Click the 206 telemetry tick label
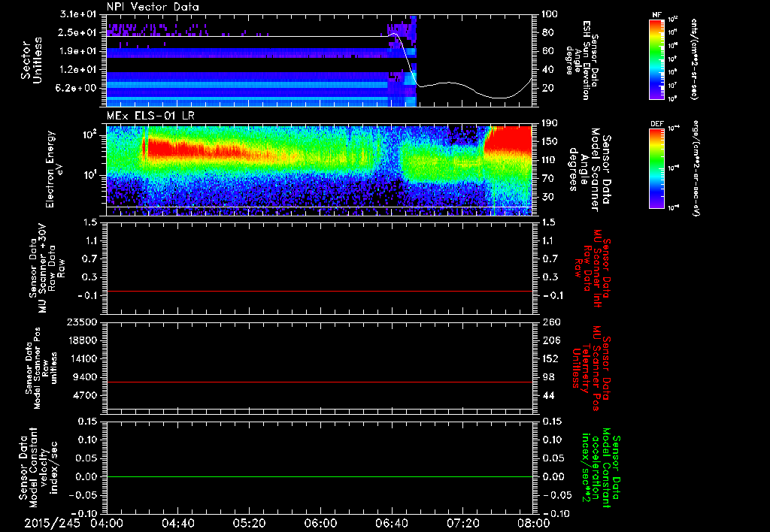Viewport: 770px width, 532px height. 550,340
